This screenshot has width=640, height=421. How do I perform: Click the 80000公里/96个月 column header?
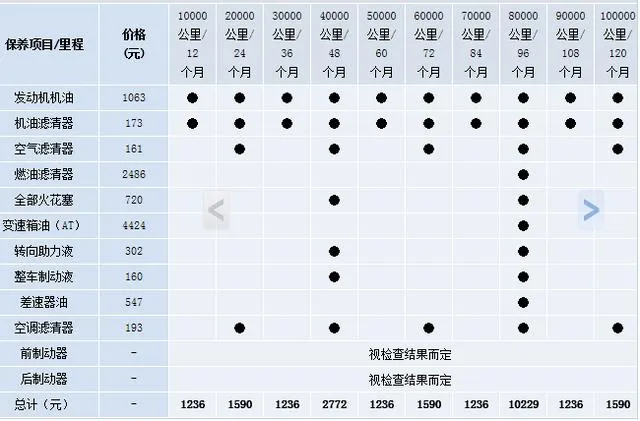523,44
